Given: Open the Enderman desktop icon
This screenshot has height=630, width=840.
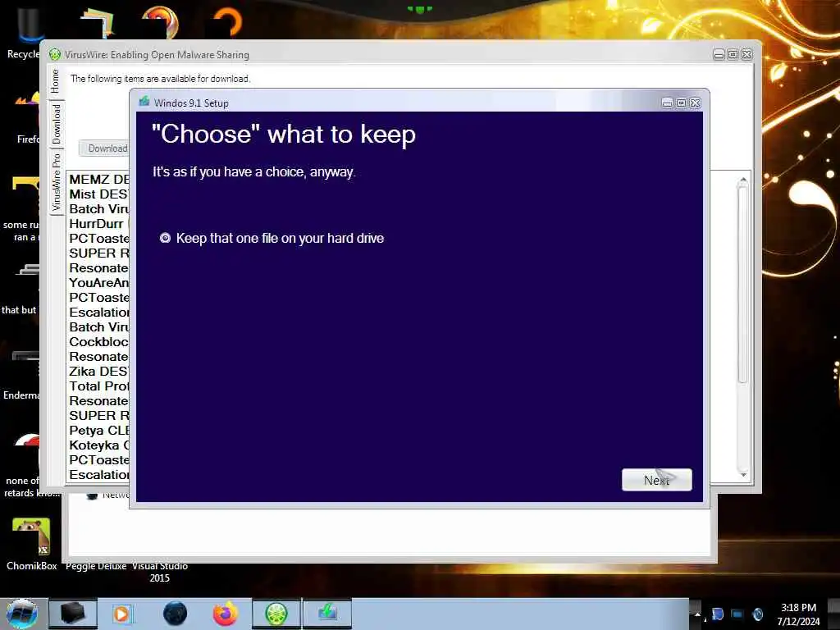Looking at the screenshot, I should 22,375.
